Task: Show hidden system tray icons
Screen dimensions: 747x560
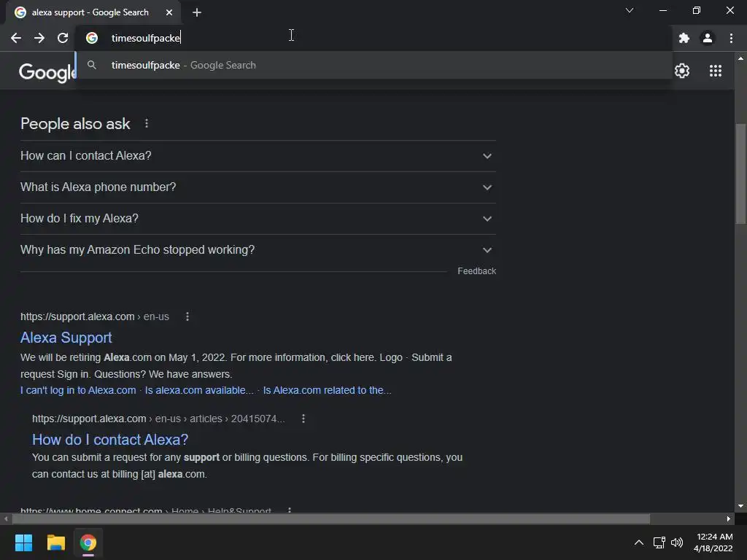Action: 639,542
